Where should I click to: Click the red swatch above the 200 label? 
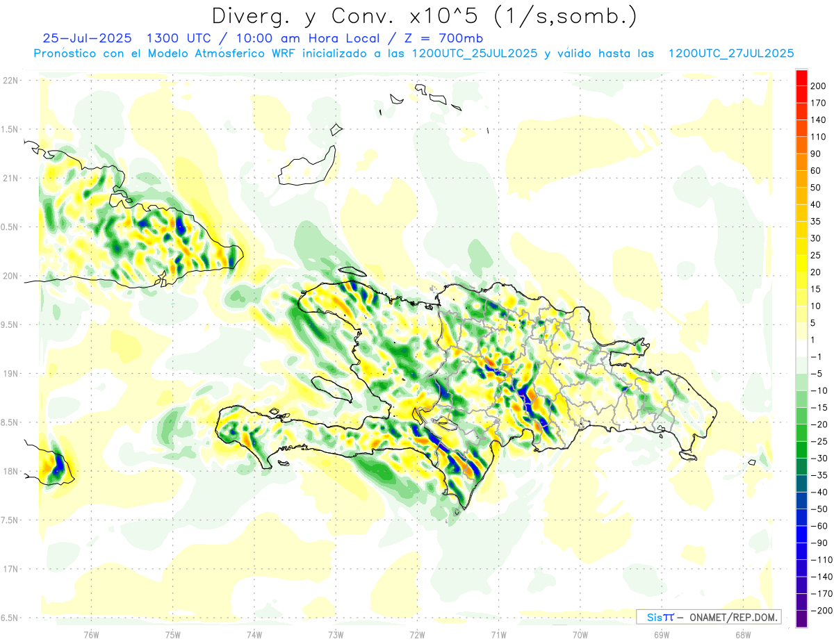(801, 77)
